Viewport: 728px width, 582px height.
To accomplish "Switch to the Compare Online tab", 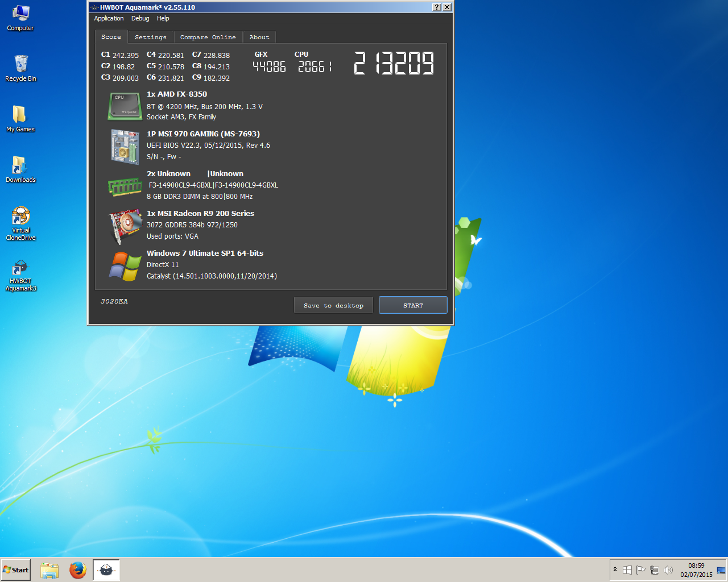I will pyautogui.click(x=208, y=37).
